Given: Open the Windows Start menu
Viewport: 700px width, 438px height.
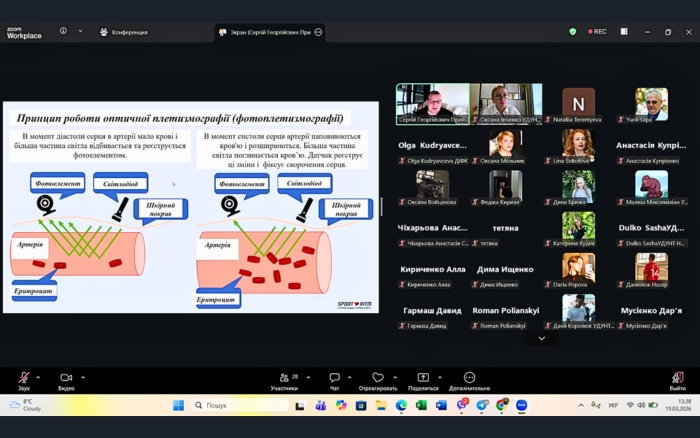Looking at the screenshot, I should point(178,405).
